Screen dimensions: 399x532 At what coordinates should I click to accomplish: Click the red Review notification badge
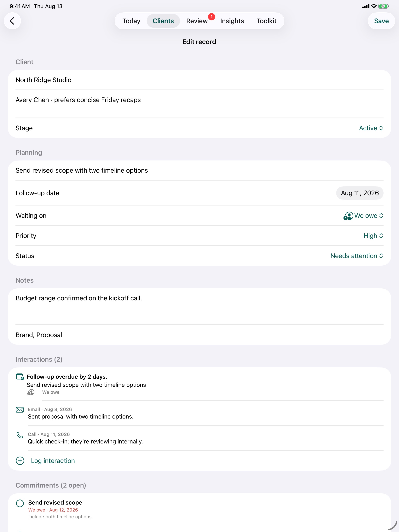(x=211, y=17)
